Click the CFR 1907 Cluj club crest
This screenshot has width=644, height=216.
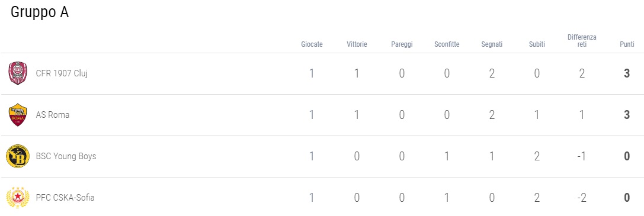pyautogui.click(x=18, y=73)
